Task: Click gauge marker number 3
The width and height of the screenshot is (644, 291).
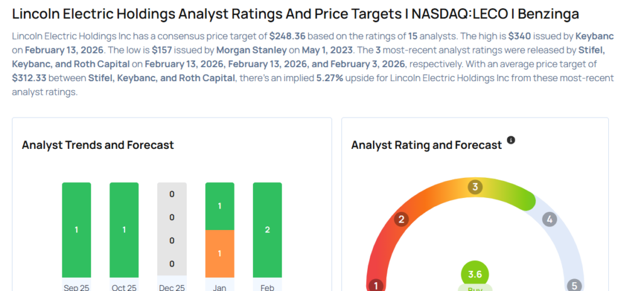Action: (475, 187)
